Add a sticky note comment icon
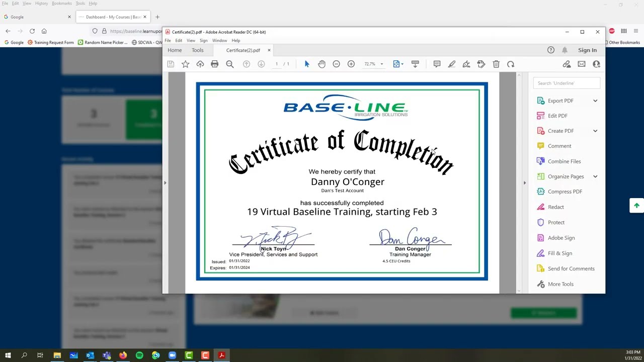Screen dimensions: 644x362 coord(437,64)
